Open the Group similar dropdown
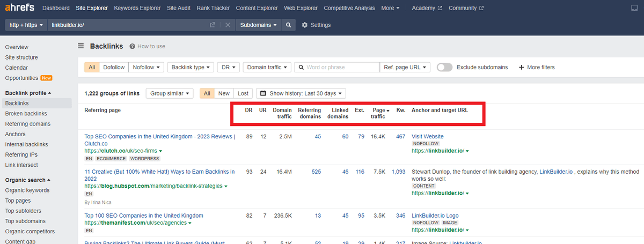The image size is (644, 244). 170,93
